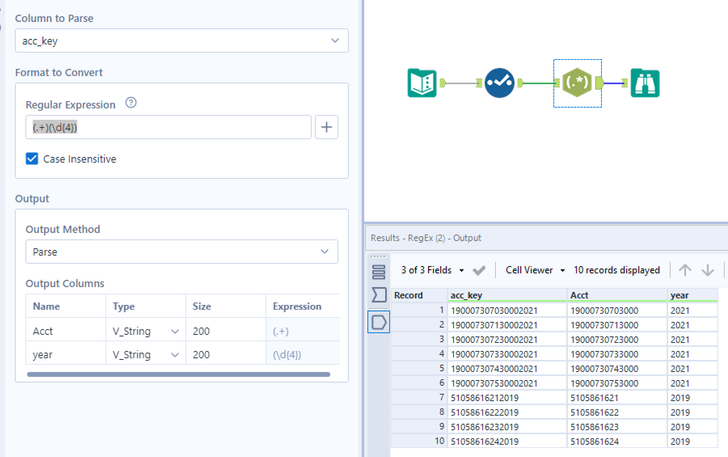728x457 pixels.
Task: Click cell 51058616212019 in acc_key
Action: click(x=507, y=398)
